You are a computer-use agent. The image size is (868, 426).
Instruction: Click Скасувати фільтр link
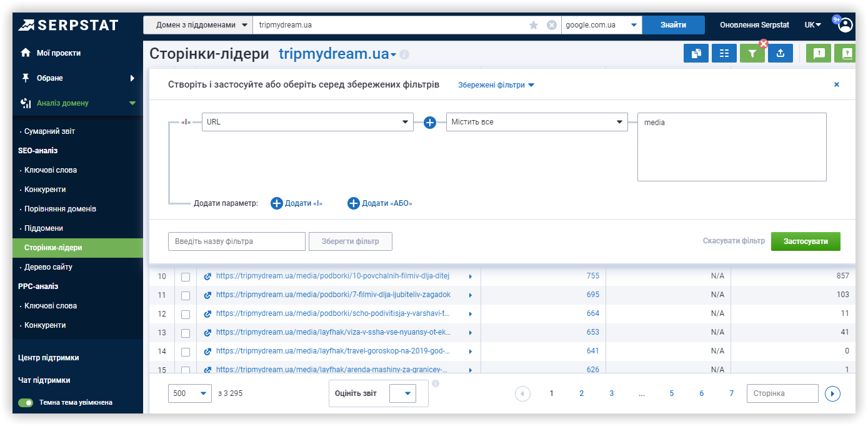pyautogui.click(x=734, y=241)
